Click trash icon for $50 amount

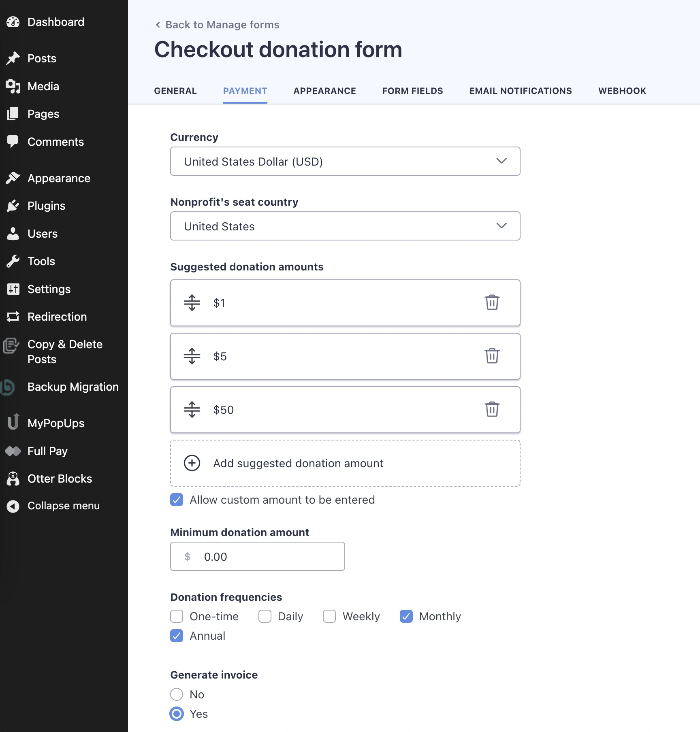coord(492,409)
